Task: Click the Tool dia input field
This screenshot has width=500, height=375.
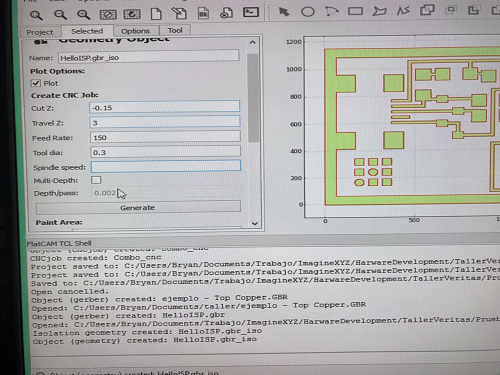Action: click(166, 152)
